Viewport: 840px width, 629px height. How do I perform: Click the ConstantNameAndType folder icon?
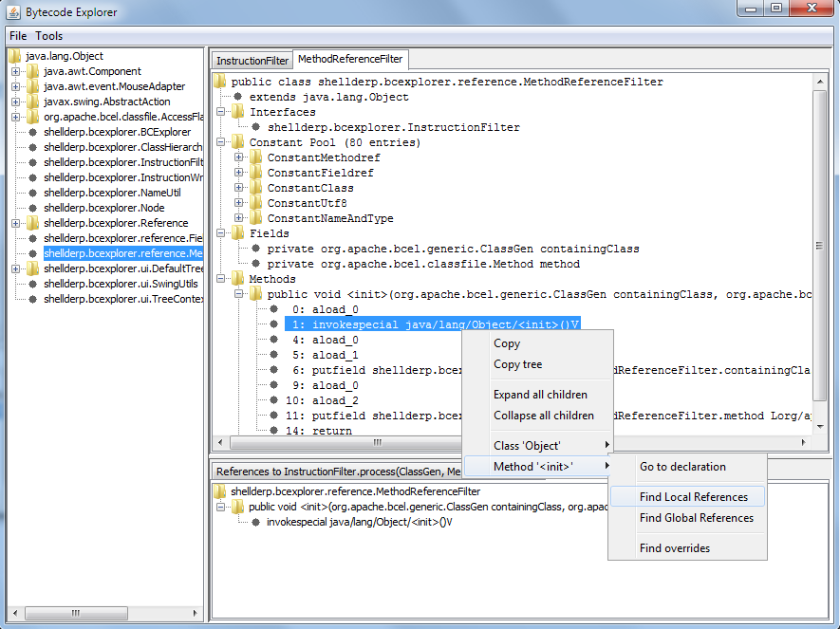pyautogui.click(x=256, y=218)
